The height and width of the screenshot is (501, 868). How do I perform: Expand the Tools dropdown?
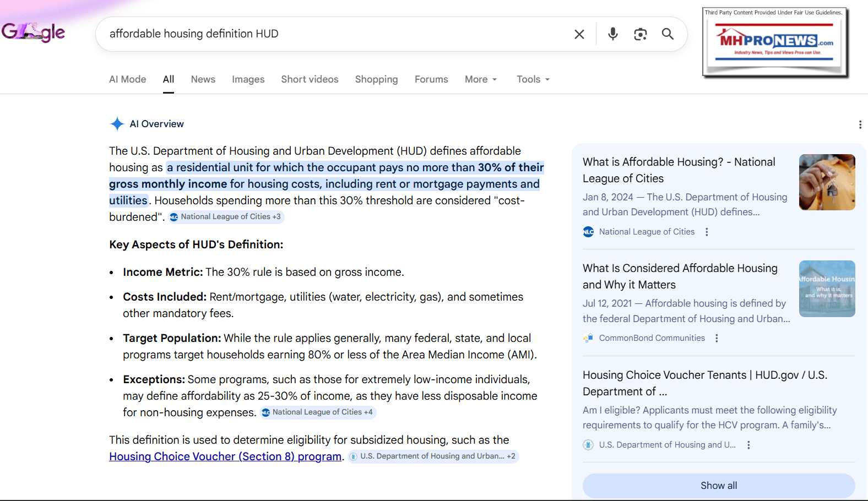(x=533, y=79)
